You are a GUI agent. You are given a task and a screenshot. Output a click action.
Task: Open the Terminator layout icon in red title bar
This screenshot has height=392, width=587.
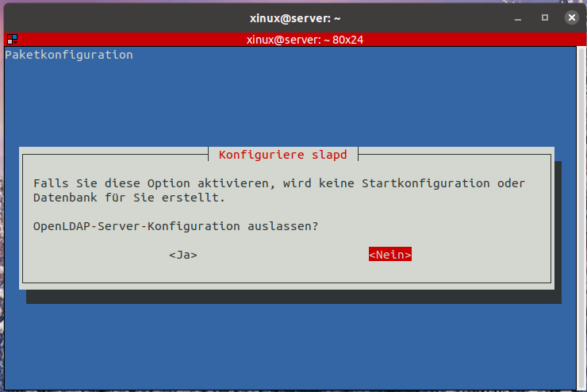pyautogui.click(x=13, y=39)
